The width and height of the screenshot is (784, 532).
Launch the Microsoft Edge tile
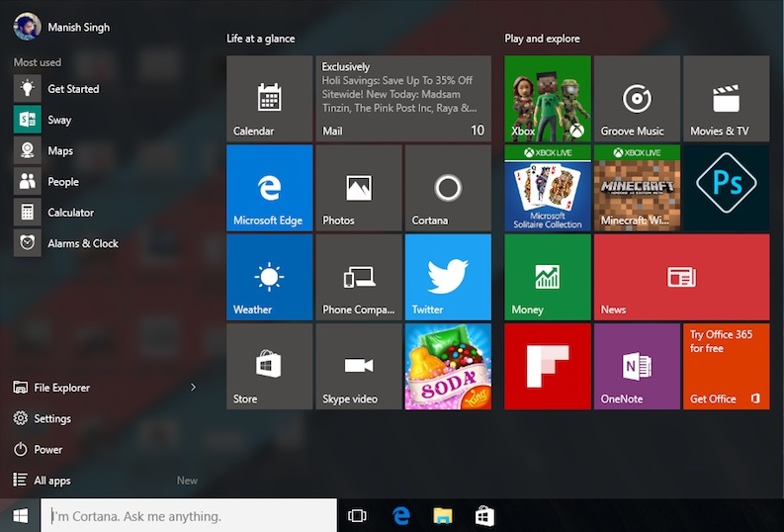click(x=270, y=188)
